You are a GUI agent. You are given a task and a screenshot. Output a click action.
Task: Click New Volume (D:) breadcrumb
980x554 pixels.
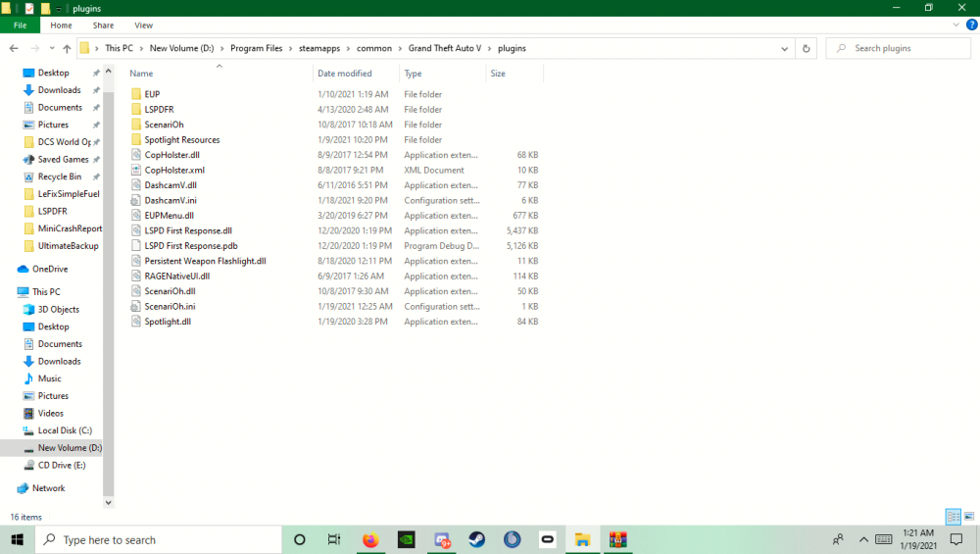pyautogui.click(x=181, y=48)
